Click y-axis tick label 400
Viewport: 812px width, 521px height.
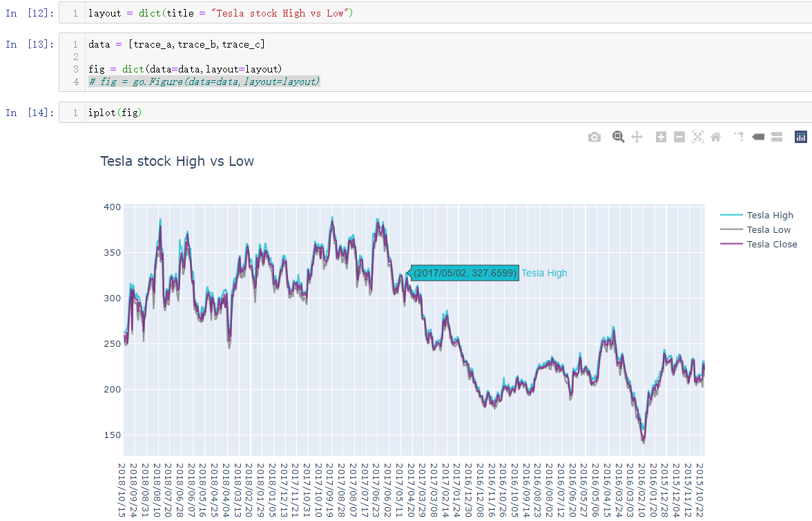pyautogui.click(x=113, y=207)
